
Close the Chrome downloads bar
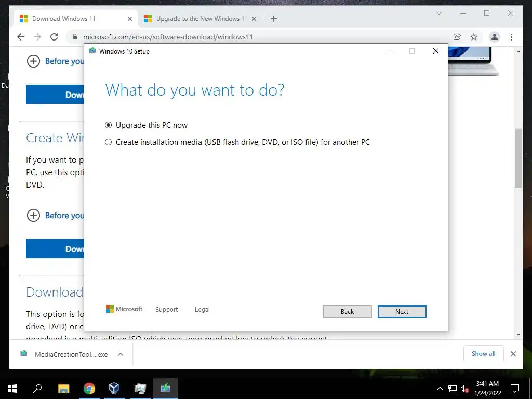click(513, 354)
